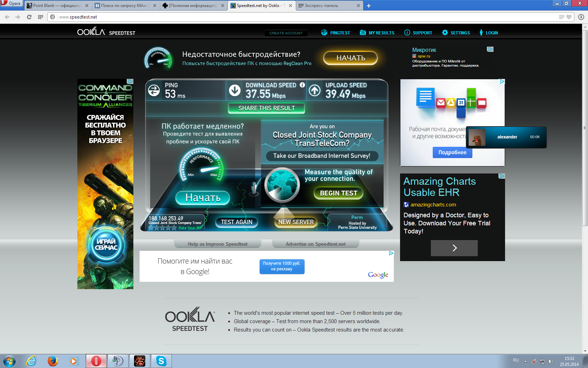Click SHARE THIS RESULT button

click(x=266, y=108)
